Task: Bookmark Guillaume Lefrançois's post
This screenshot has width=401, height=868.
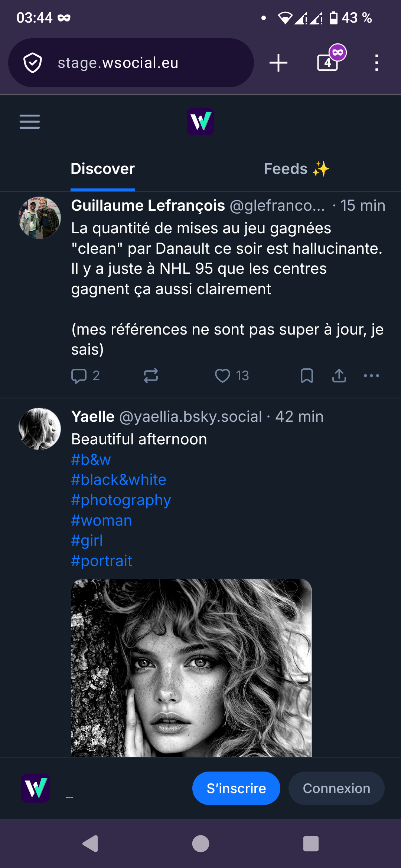Action: (x=307, y=376)
